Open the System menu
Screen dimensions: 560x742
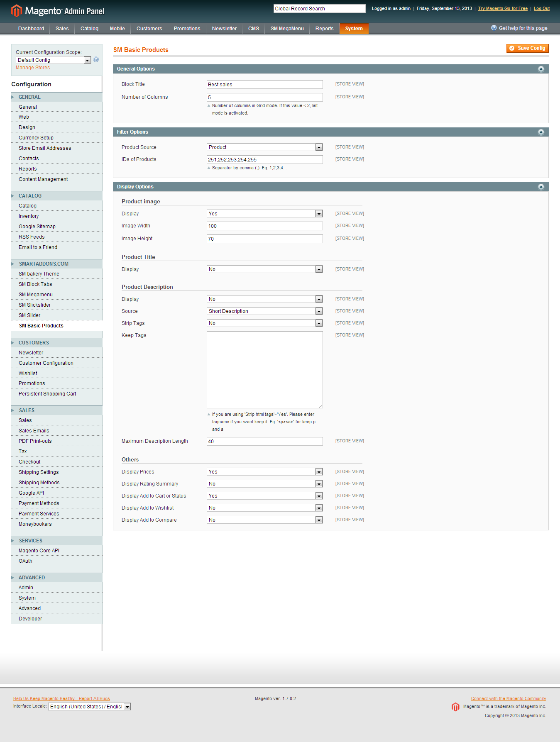[354, 29]
